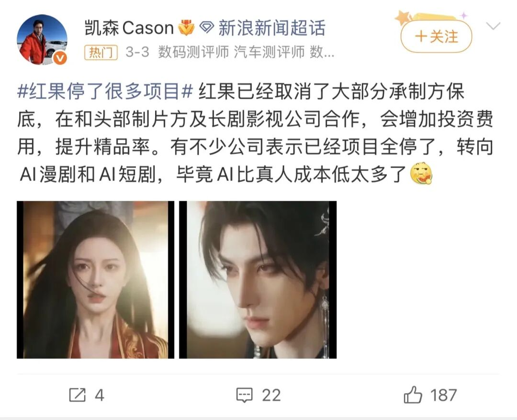Tap the comment count number 22
517x420 pixels.
(x=271, y=395)
